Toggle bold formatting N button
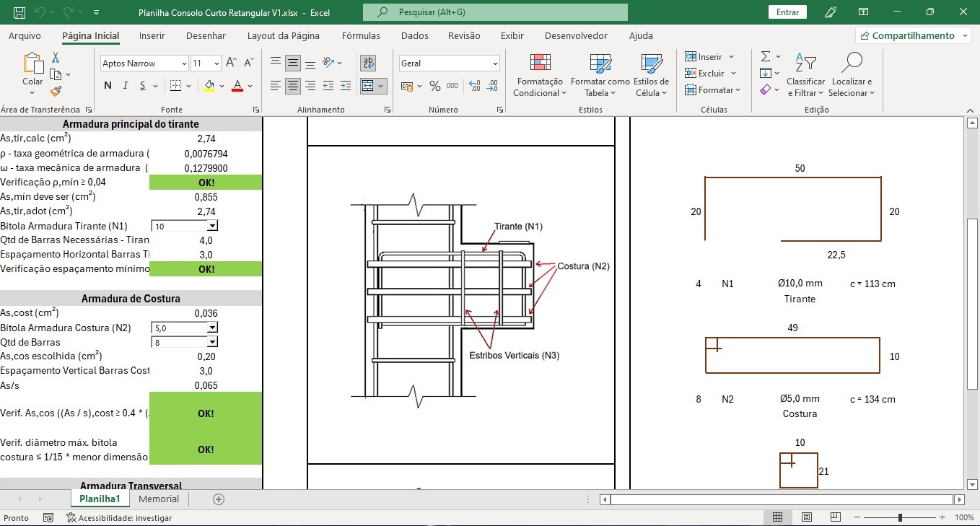This screenshot has width=980, height=526. [x=108, y=86]
